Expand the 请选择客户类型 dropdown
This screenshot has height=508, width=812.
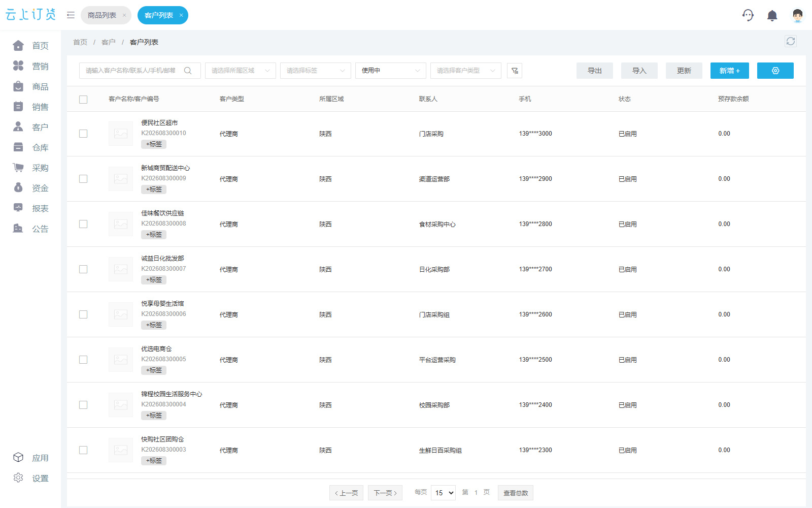(466, 71)
